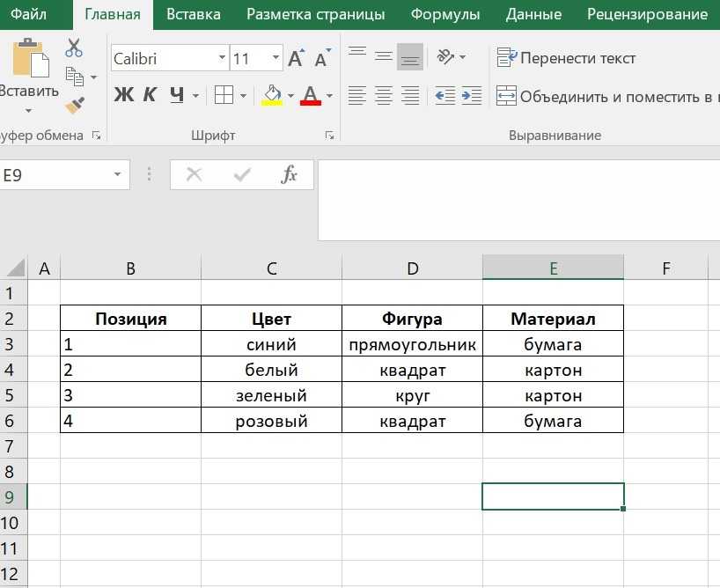
Task: Switch to the Вставка tab
Action: coord(194,14)
